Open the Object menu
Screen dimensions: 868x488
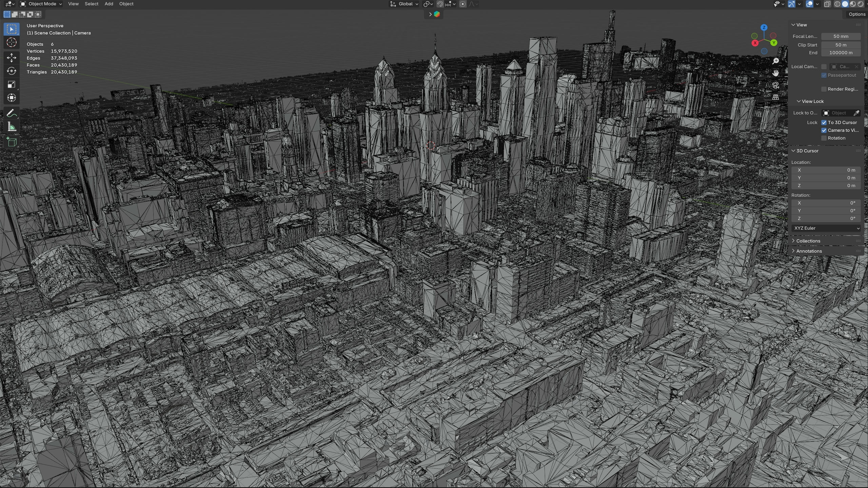[126, 4]
